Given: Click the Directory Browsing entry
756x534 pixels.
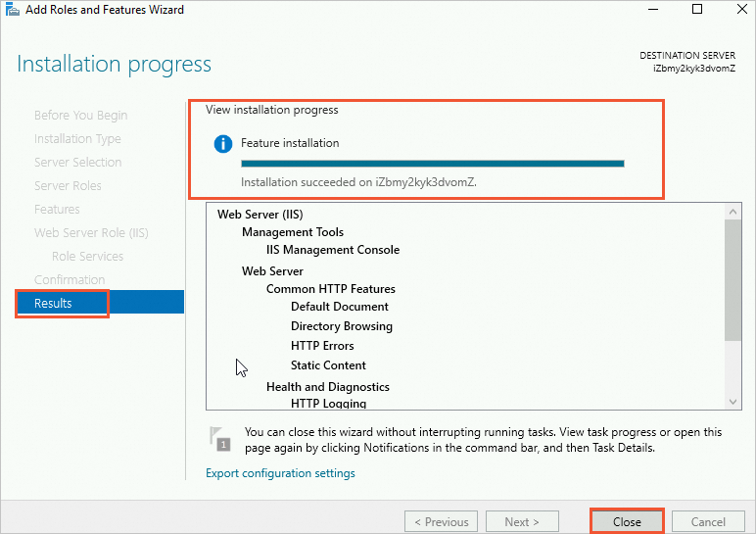Looking at the screenshot, I should (x=342, y=326).
